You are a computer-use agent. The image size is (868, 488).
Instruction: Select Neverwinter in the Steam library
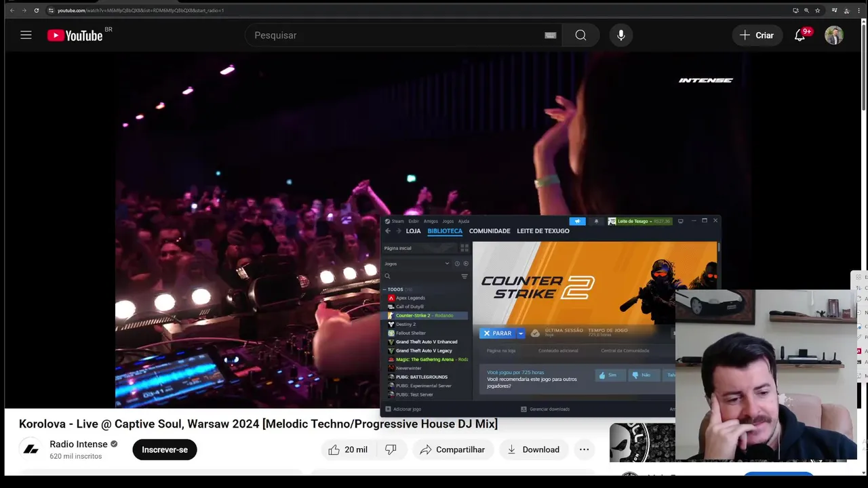[x=408, y=368]
